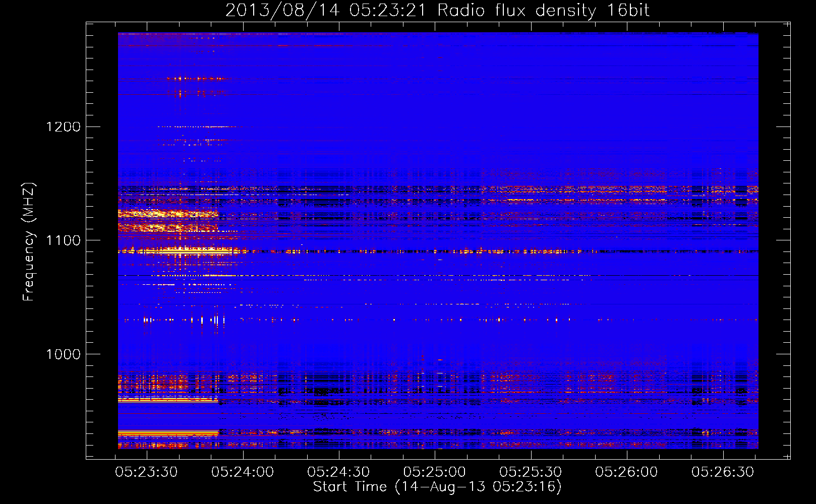The height and width of the screenshot is (504, 816).
Task: Click the 05:23:30 time tick label
Action: [146, 472]
